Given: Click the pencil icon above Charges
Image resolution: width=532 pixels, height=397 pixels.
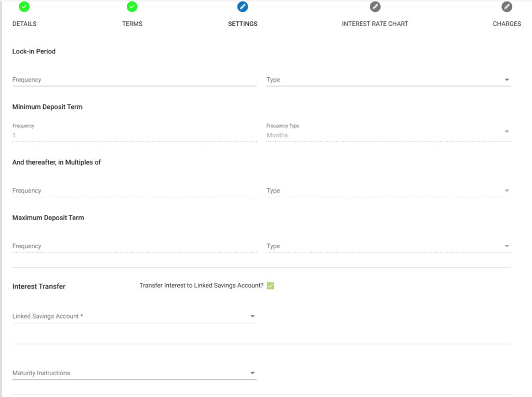Looking at the screenshot, I should click(x=507, y=7).
